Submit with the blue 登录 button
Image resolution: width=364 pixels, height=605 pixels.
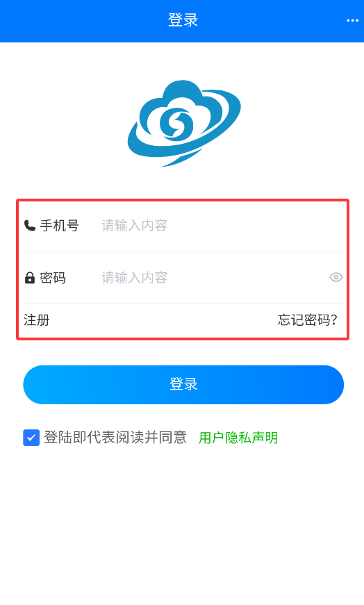click(x=183, y=385)
